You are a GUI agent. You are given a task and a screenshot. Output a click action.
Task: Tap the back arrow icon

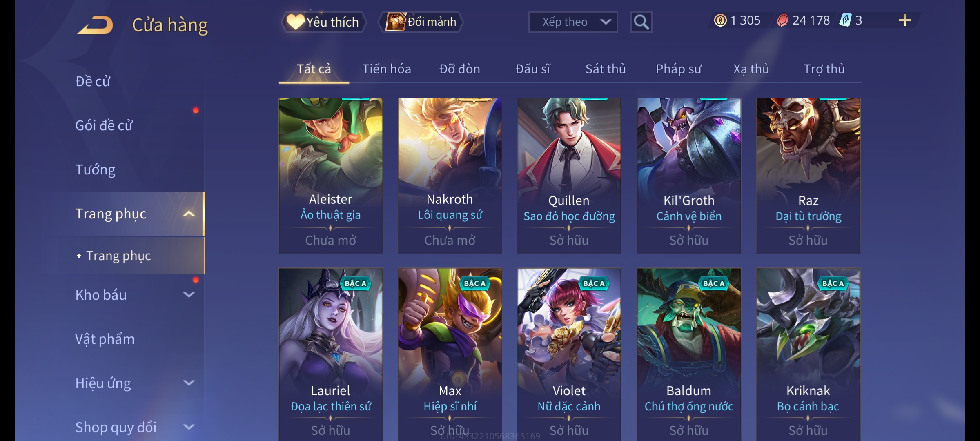pyautogui.click(x=96, y=24)
